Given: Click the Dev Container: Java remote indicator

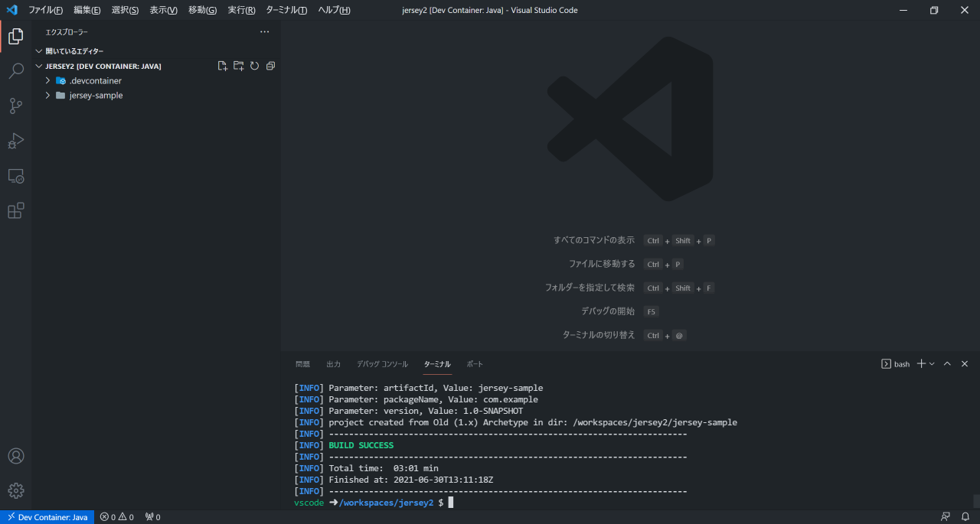Looking at the screenshot, I should 47,517.
